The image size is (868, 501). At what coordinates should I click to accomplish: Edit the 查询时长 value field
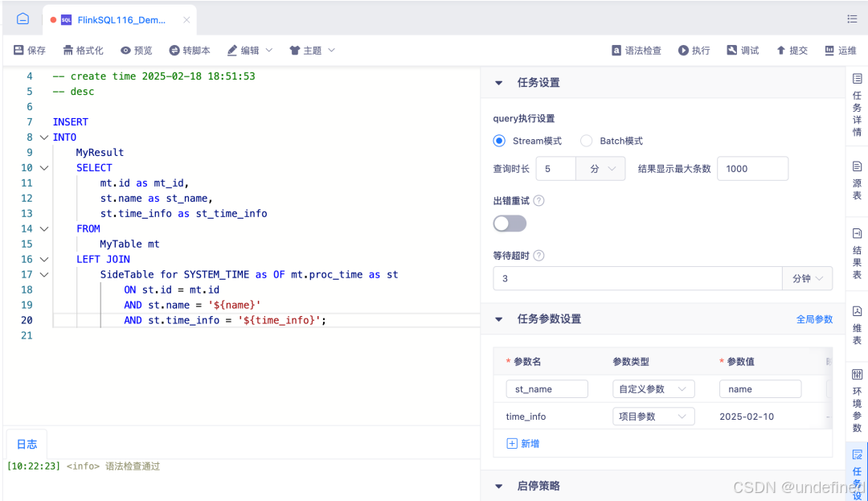tap(556, 169)
